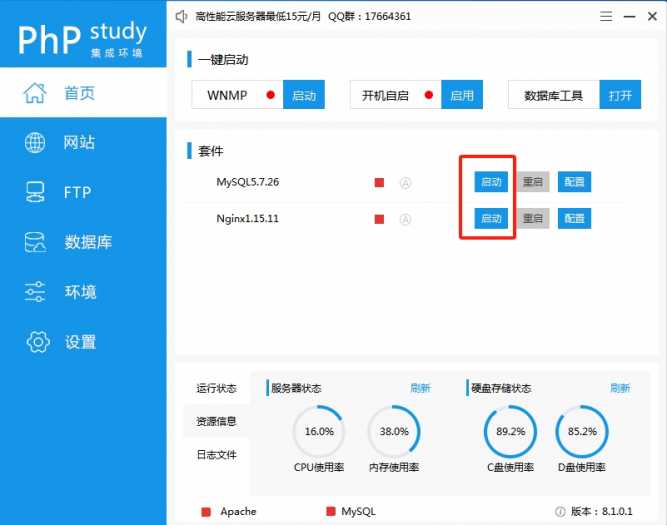The image size is (667, 525).
Task: Click the FTP server icon
Action: point(35,192)
